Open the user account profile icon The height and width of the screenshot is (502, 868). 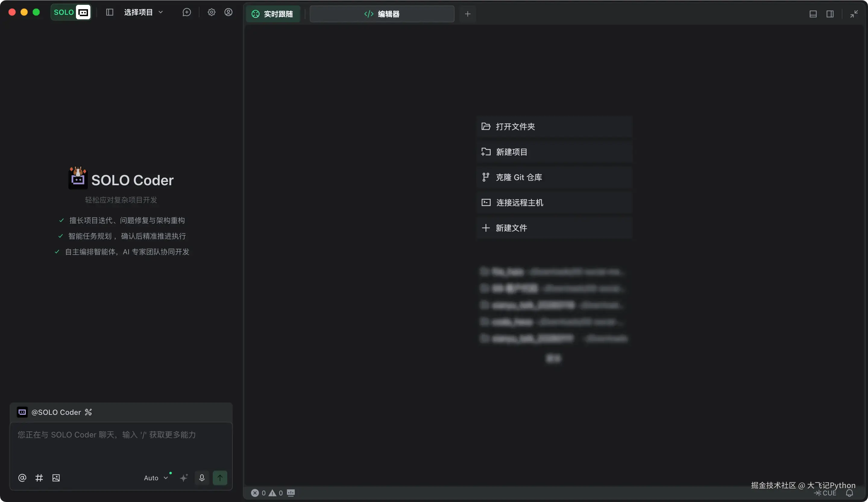click(x=228, y=12)
